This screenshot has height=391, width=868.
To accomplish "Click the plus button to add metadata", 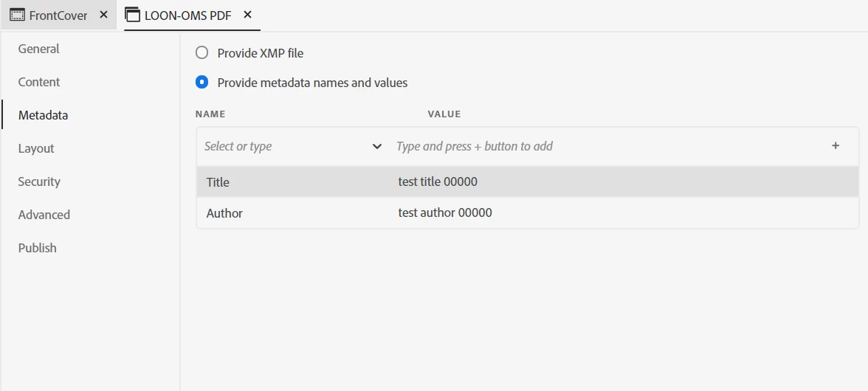I will point(836,146).
